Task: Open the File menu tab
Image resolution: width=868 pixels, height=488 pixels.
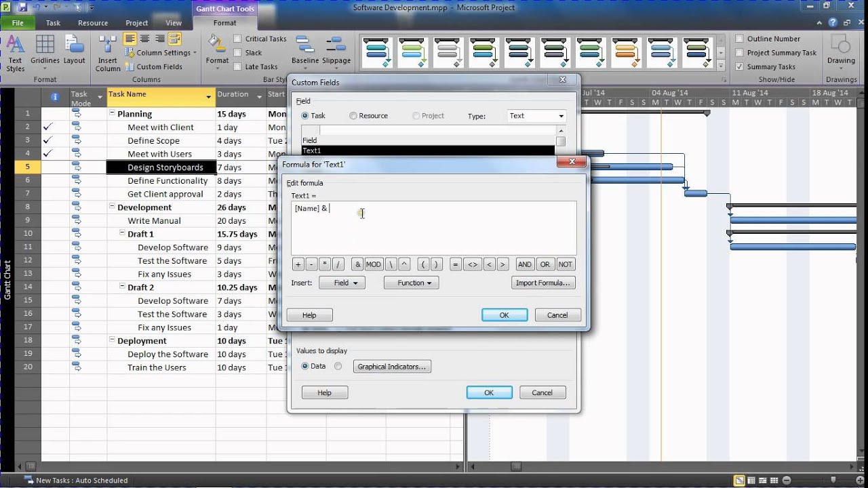Action: tap(18, 22)
